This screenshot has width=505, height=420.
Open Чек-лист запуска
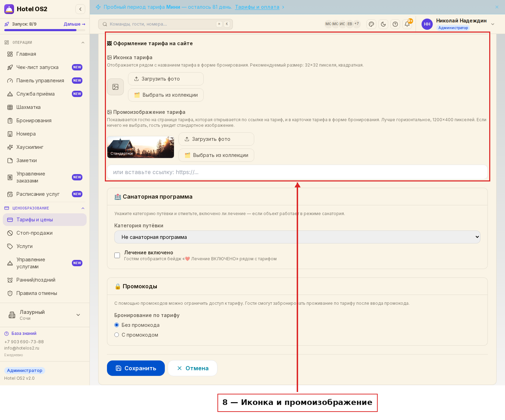coord(45,67)
